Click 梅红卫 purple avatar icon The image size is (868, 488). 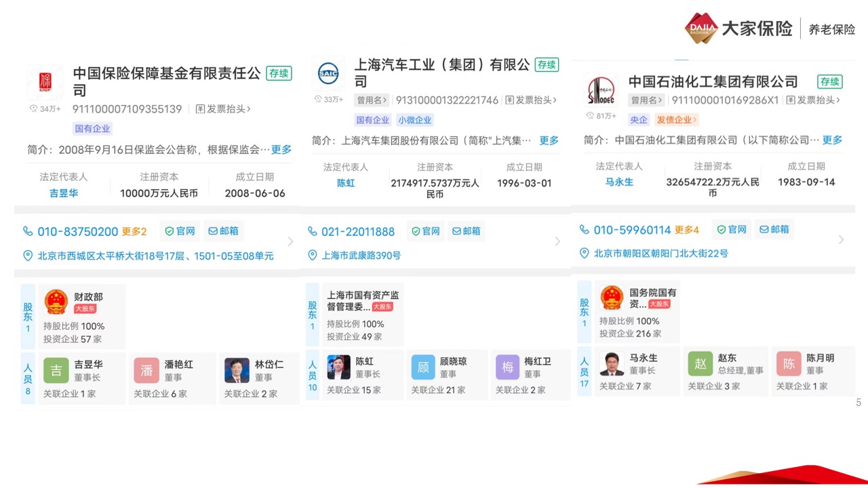point(507,367)
